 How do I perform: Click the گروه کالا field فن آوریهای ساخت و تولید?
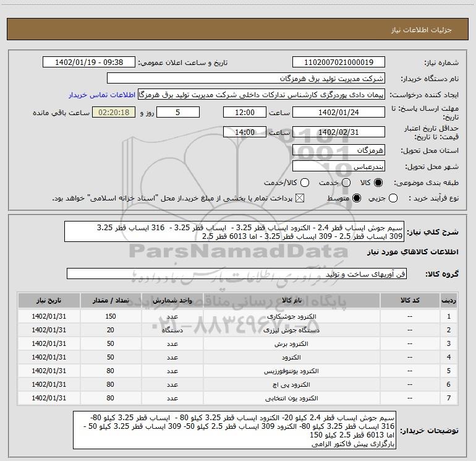[x=237, y=274]
